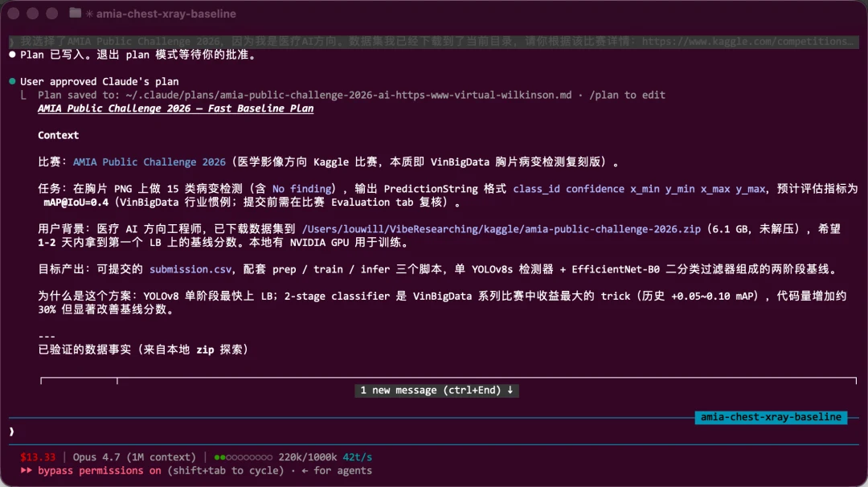Open the amia-public-challenge-2026.zip file path

coord(501,229)
